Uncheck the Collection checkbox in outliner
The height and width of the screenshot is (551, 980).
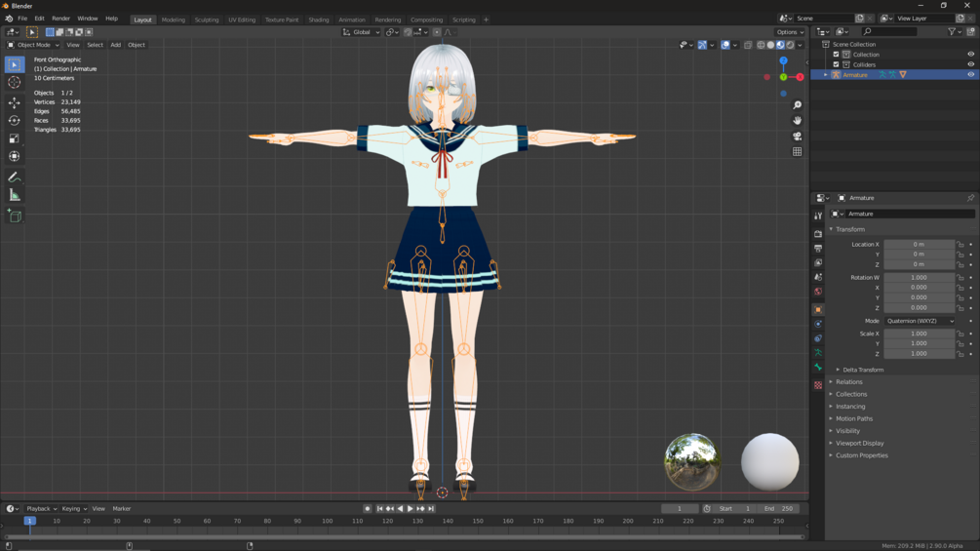(x=837, y=55)
